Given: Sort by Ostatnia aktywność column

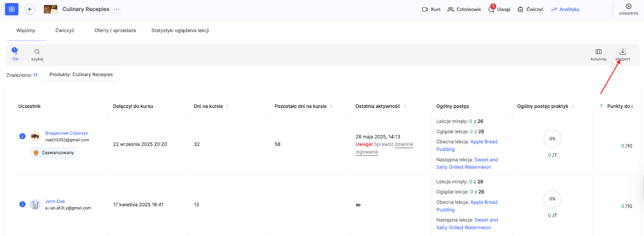Looking at the screenshot, I should (405, 106).
